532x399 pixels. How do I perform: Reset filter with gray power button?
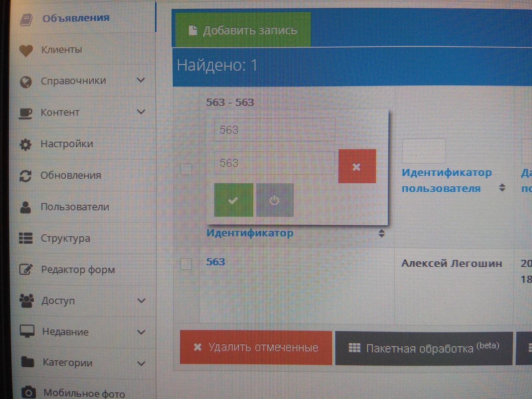(x=275, y=200)
